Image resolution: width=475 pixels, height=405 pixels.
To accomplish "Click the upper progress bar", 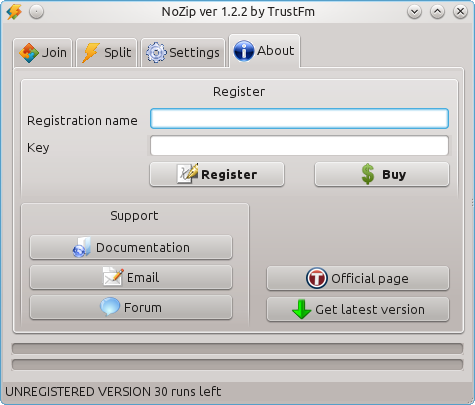I will coord(237,349).
